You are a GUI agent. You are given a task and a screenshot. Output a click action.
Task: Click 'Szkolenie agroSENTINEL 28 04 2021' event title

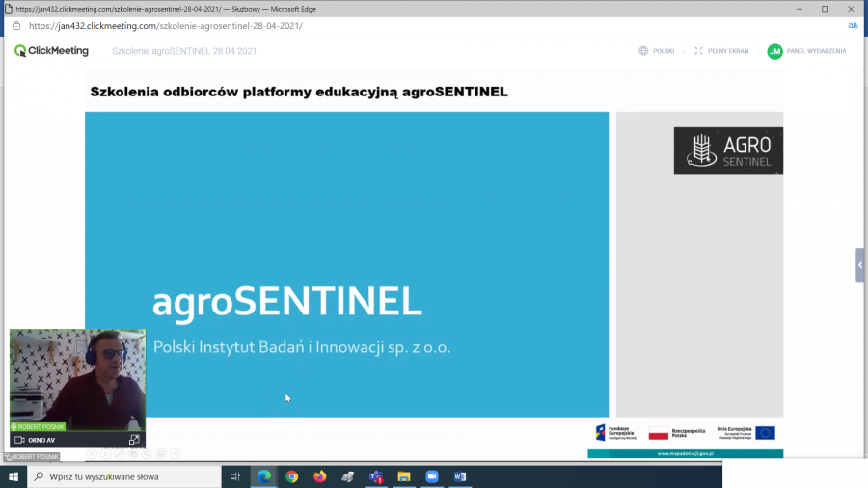184,51
